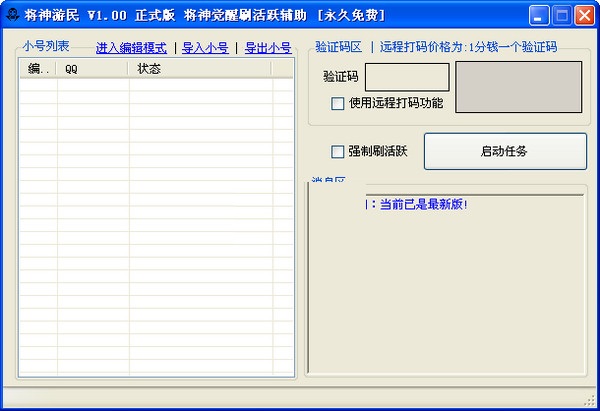Image resolution: width=600 pixels, height=411 pixels.
Task: Click the gray captcha image box
Action: [x=519, y=87]
